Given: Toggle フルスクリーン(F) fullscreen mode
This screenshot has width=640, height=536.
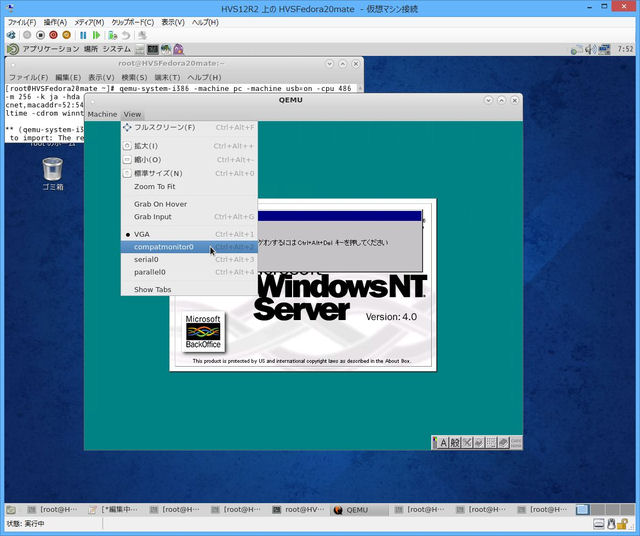Looking at the screenshot, I should click(x=189, y=127).
